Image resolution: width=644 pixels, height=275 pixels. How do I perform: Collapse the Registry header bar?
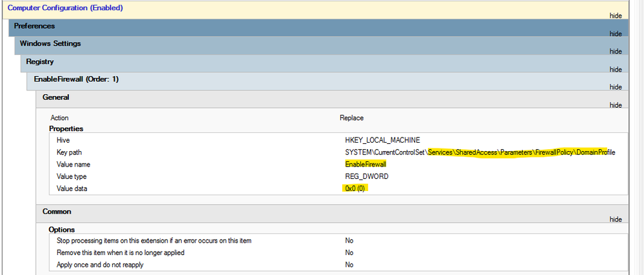pos(325,63)
